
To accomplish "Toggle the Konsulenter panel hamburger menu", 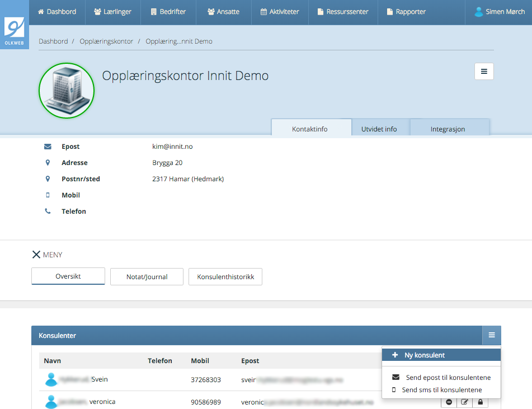I will [x=492, y=335].
